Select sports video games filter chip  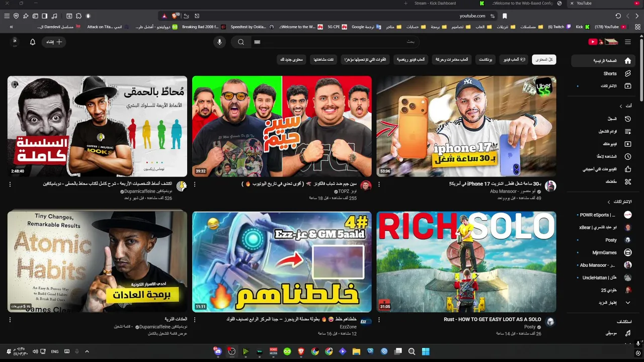(410, 59)
